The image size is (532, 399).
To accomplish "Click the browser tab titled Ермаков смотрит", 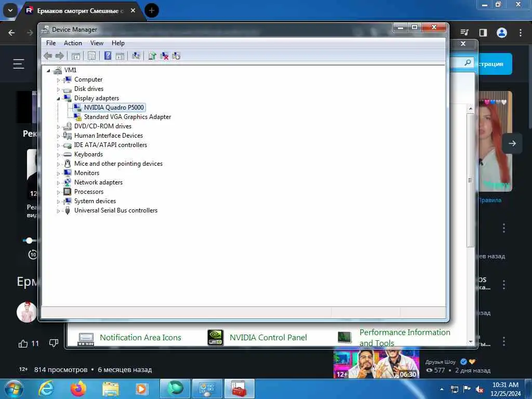I will tap(81, 11).
